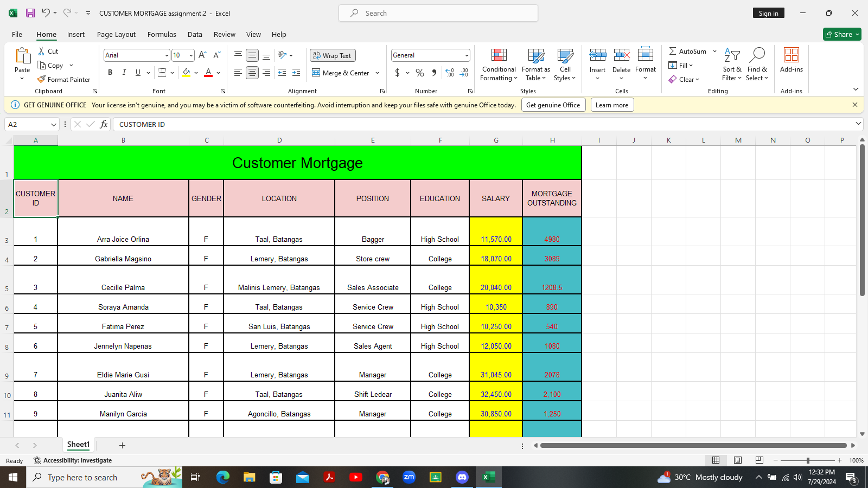This screenshot has width=868, height=488.
Task: Apply the red font color
Action: 208,73
